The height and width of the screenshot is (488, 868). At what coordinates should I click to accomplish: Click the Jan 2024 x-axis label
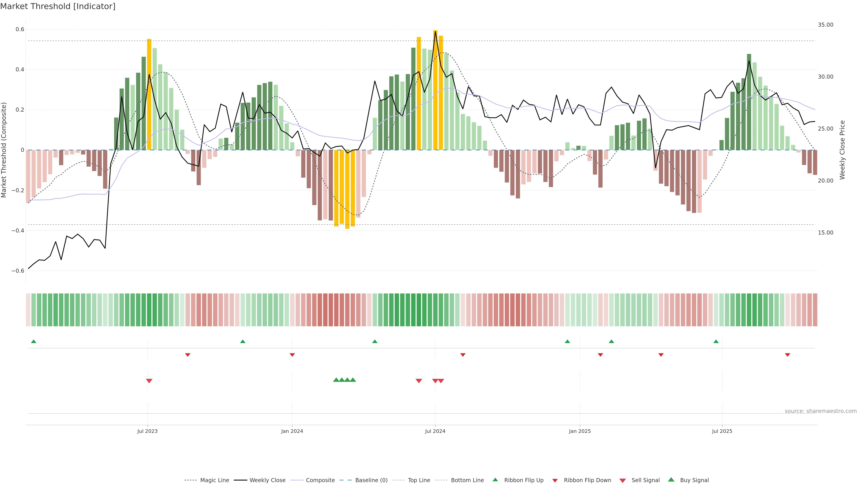292,431
